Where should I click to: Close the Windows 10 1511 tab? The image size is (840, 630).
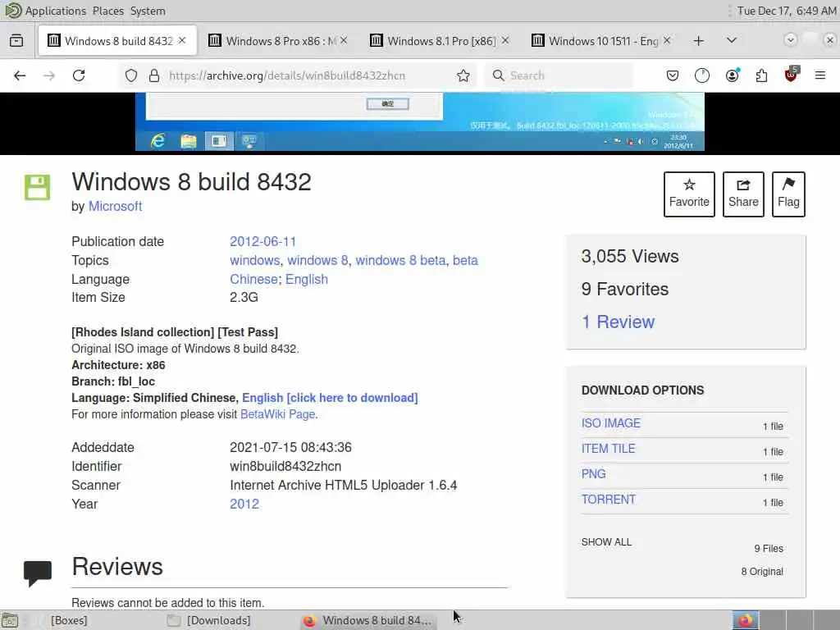667,40
